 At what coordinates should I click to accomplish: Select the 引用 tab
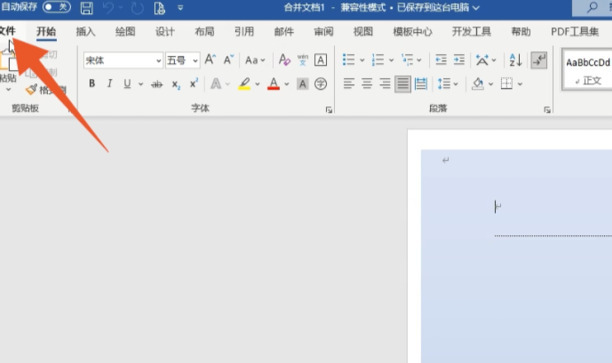[244, 31]
